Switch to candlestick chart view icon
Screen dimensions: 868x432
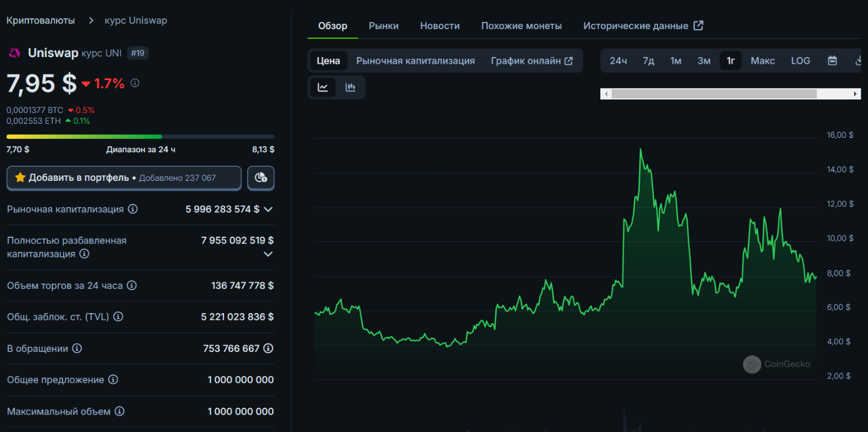point(350,87)
